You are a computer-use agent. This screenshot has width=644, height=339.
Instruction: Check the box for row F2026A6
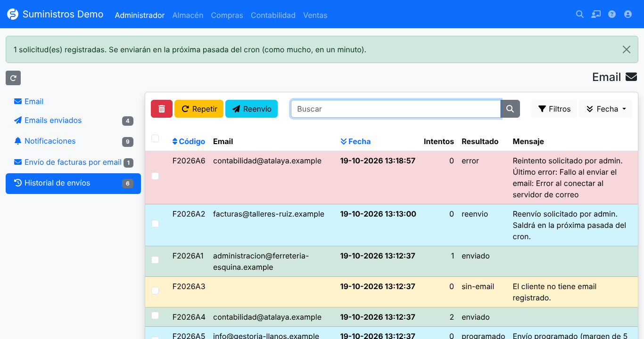pyautogui.click(x=155, y=176)
